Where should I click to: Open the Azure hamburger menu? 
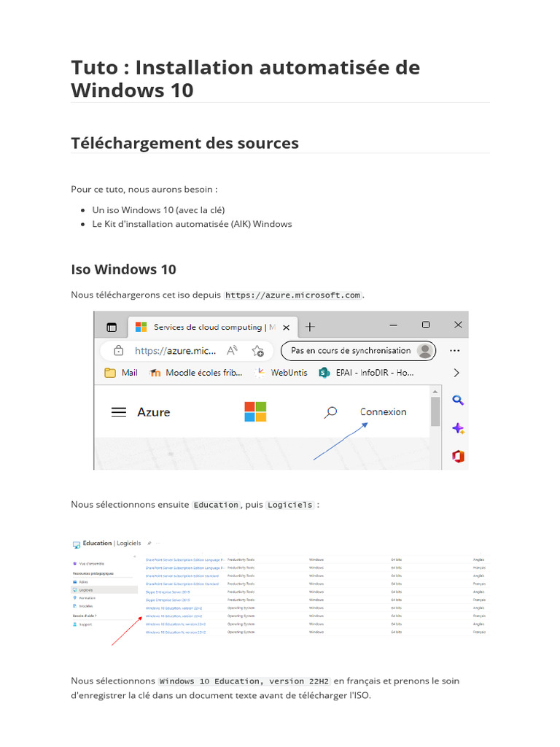coord(119,412)
